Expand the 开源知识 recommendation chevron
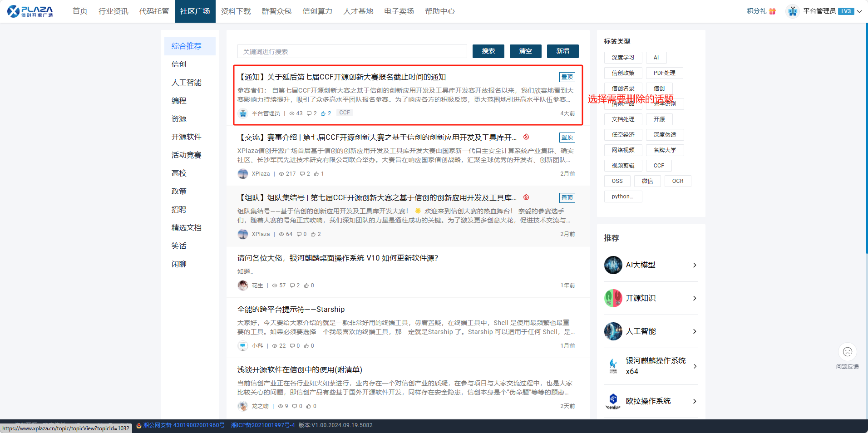This screenshot has width=868, height=433. (694, 298)
